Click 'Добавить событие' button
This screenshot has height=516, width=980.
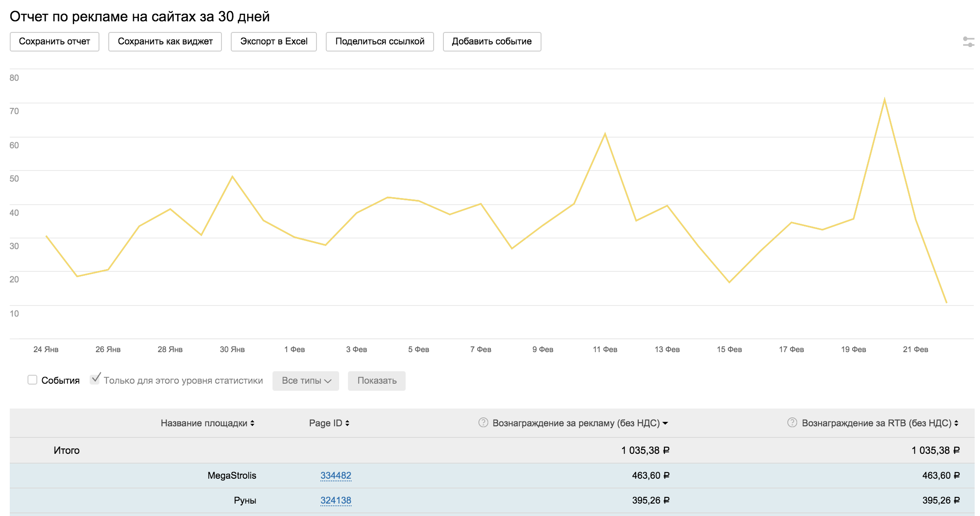pyautogui.click(x=492, y=42)
